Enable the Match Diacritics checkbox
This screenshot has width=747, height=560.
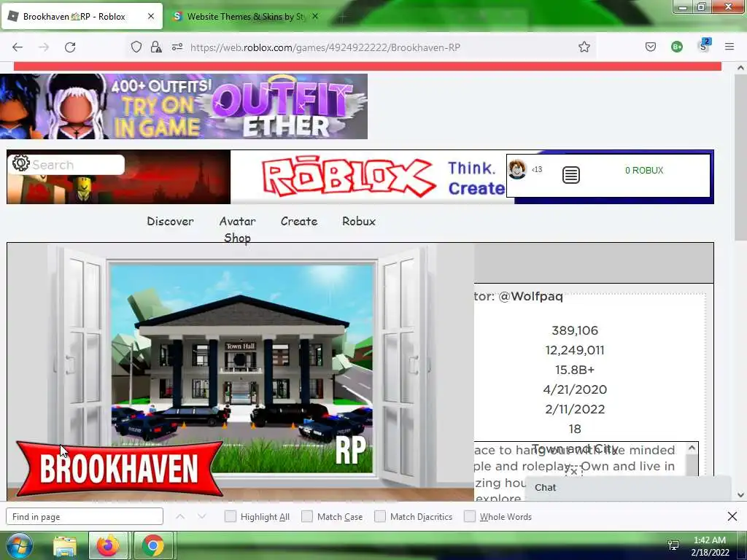click(x=379, y=517)
